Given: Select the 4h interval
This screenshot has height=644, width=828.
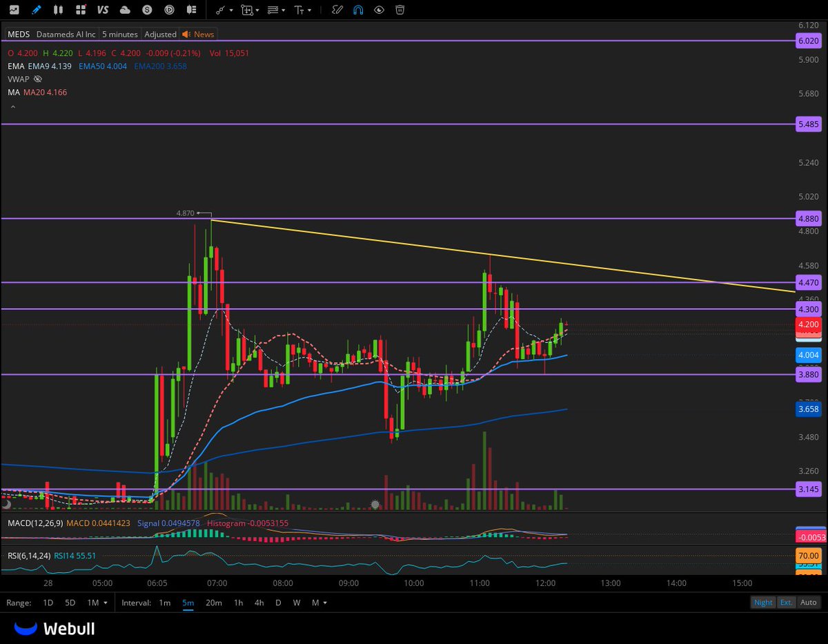Looking at the screenshot, I should pyautogui.click(x=259, y=603).
